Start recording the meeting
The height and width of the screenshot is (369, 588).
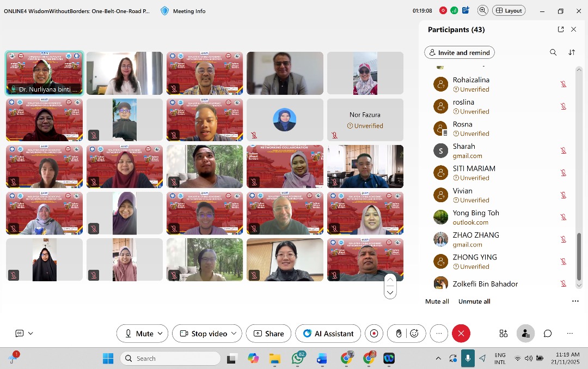[x=374, y=333]
